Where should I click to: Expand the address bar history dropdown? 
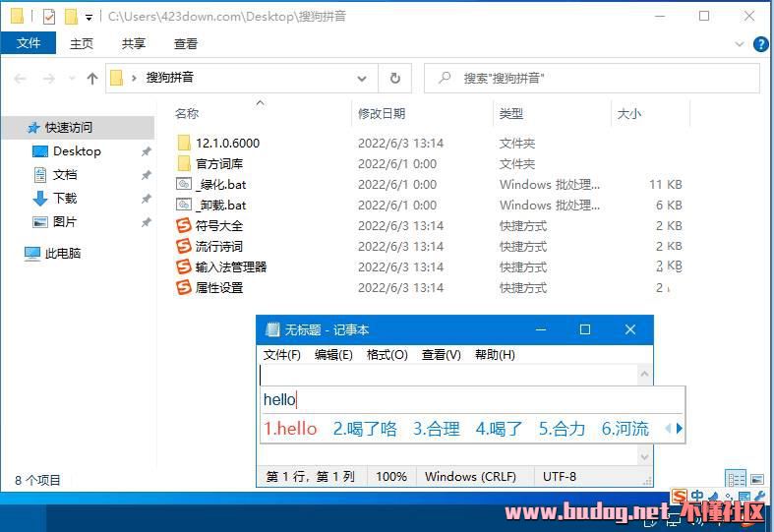[362, 79]
